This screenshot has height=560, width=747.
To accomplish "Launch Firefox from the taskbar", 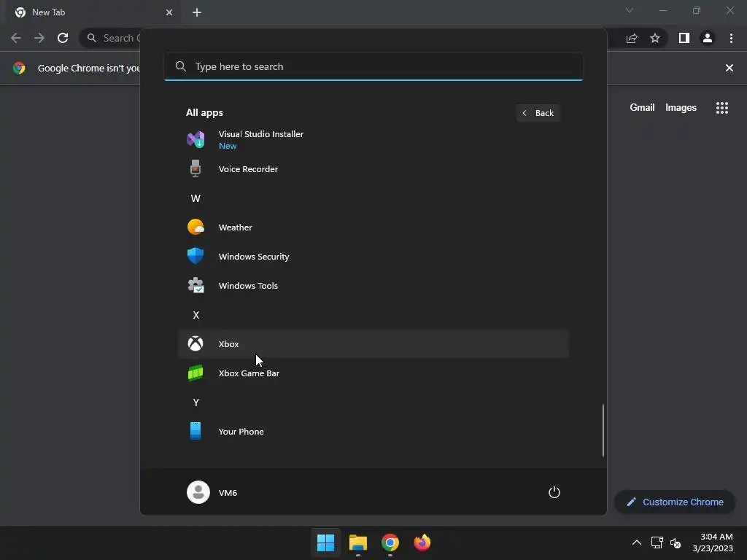I will coord(422,542).
